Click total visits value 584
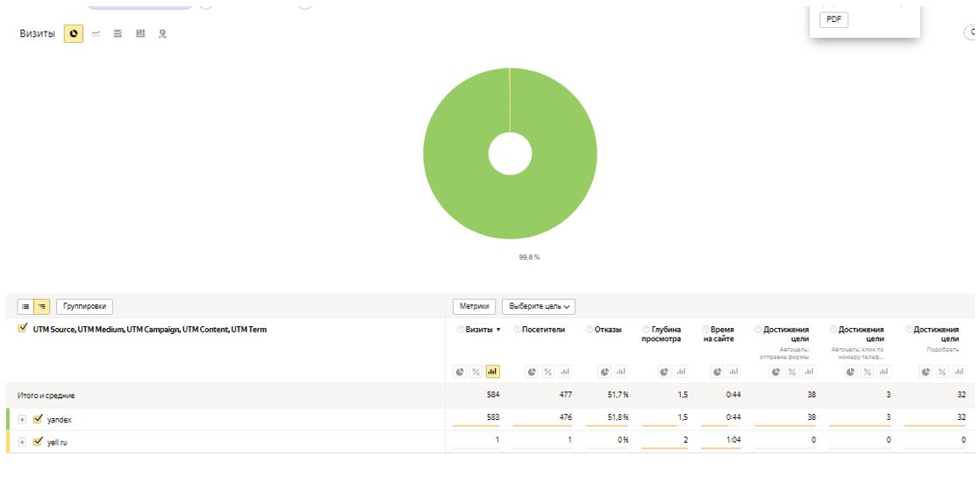The width and height of the screenshot is (980, 477). coord(493,395)
